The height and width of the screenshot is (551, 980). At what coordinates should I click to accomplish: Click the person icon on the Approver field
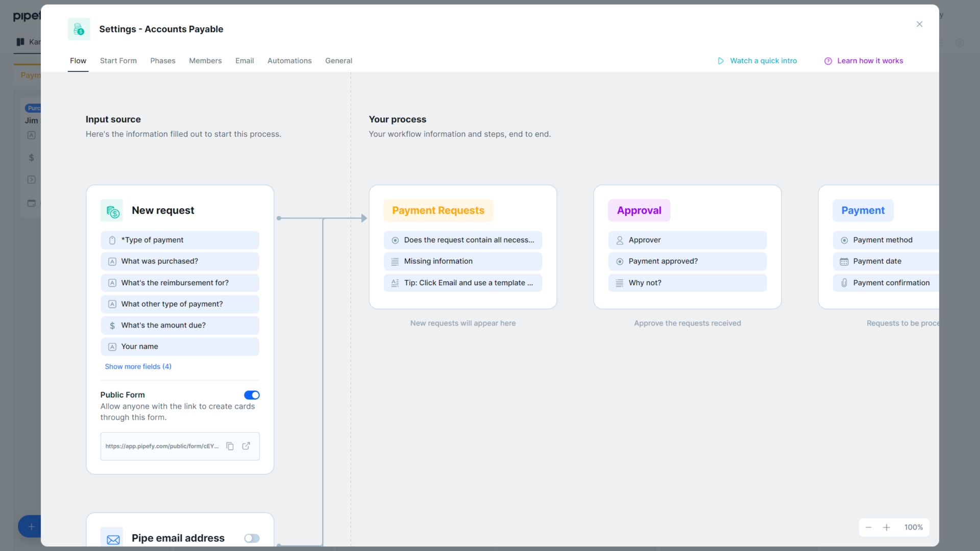[x=620, y=240]
